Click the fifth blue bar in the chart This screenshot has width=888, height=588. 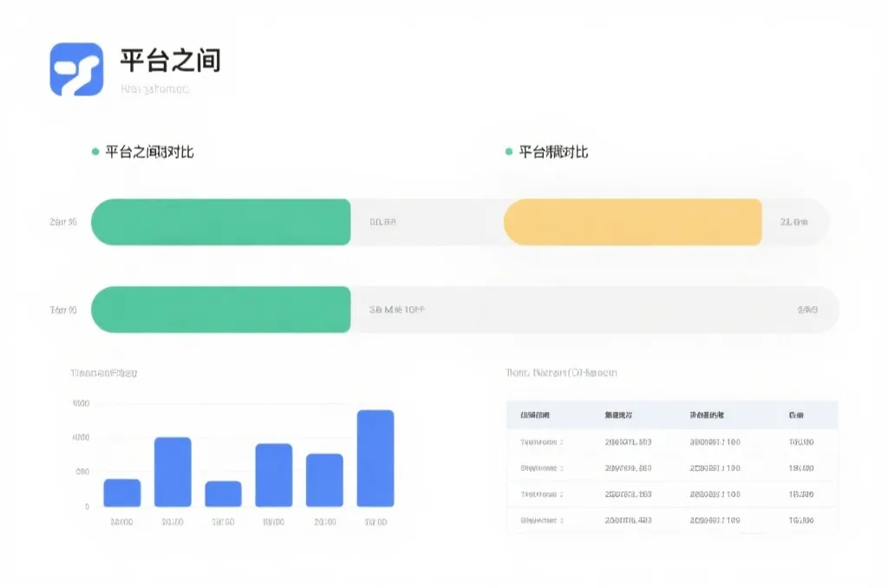tap(325, 480)
